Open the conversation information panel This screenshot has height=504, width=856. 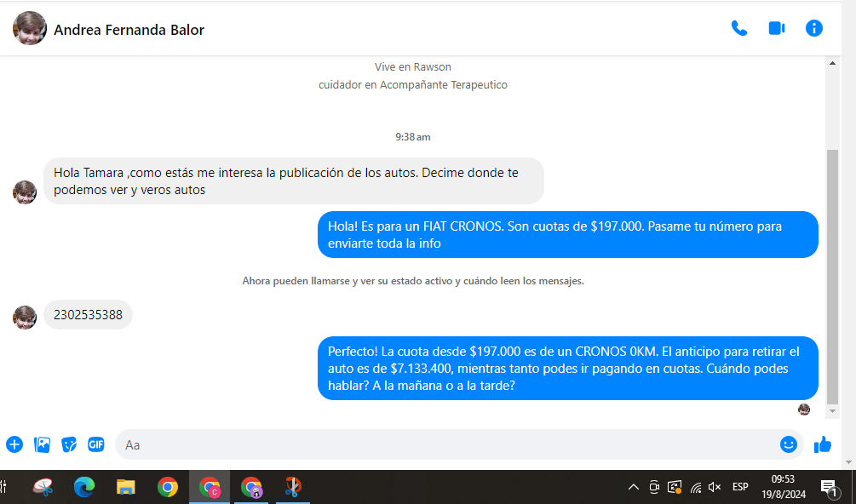pos(814,29)
